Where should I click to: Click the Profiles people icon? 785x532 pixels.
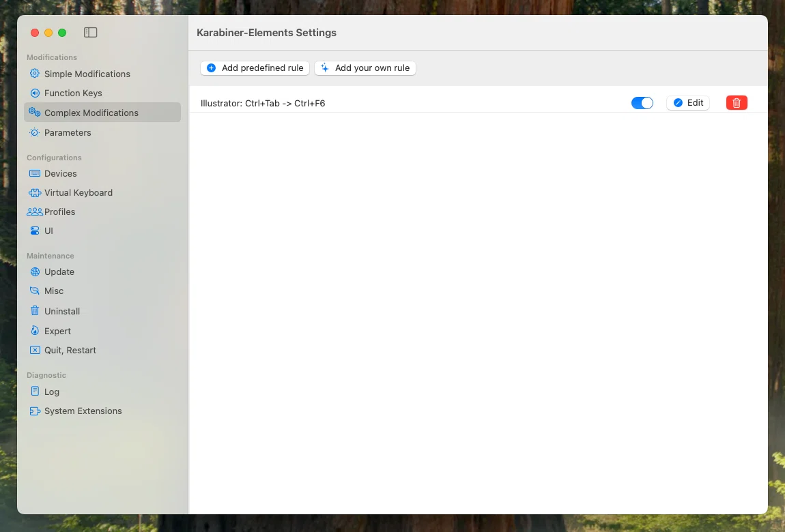pos(35,211)
